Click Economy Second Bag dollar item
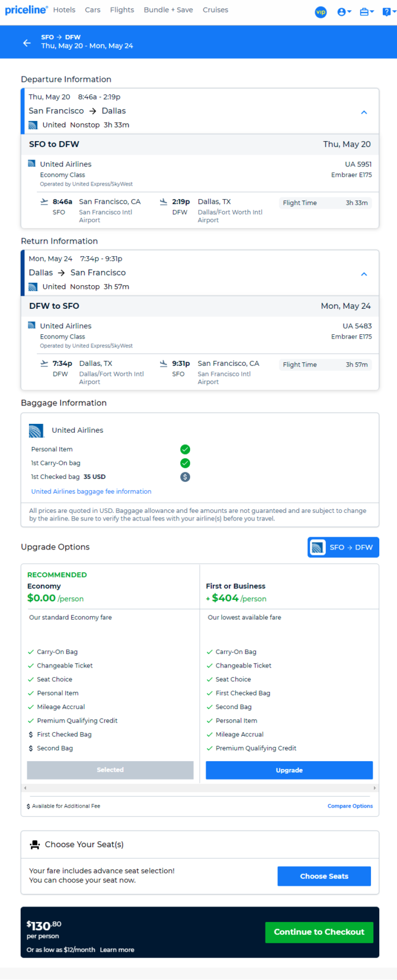Screen dimensions: 397x980 point(50,748)
